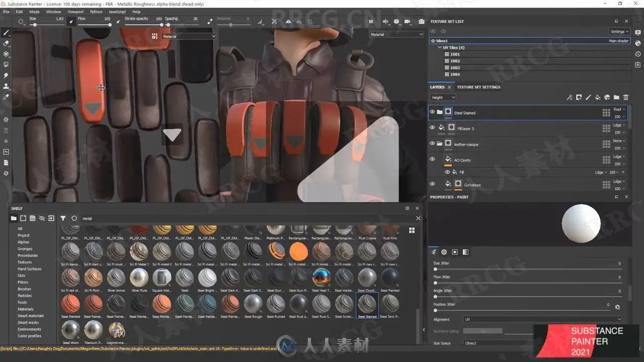This screenshot has height=362, width=644.
Task: Add a folder using Layers folder icon
Action: pos(616,98)
